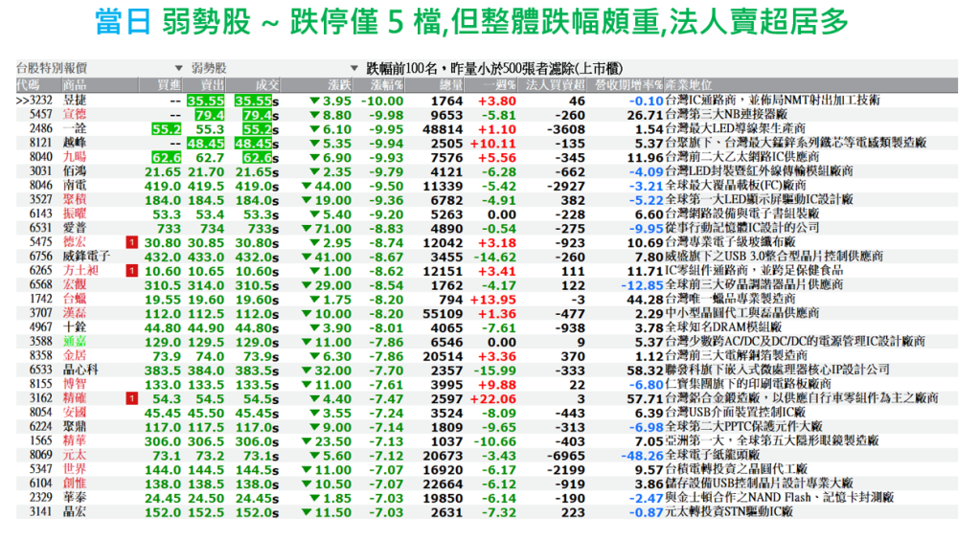Click highlighted buy price 62.6 for 九暘
The height and width of the screenshot is (540, 980).
point(165,157)
